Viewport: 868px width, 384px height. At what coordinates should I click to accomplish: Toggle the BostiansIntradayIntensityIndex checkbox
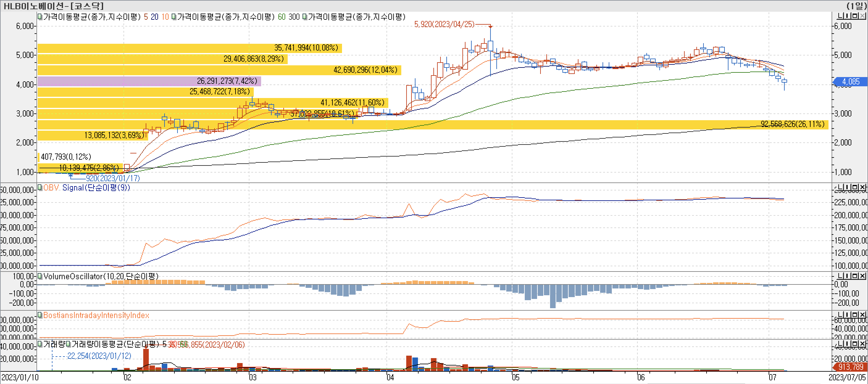40,315
